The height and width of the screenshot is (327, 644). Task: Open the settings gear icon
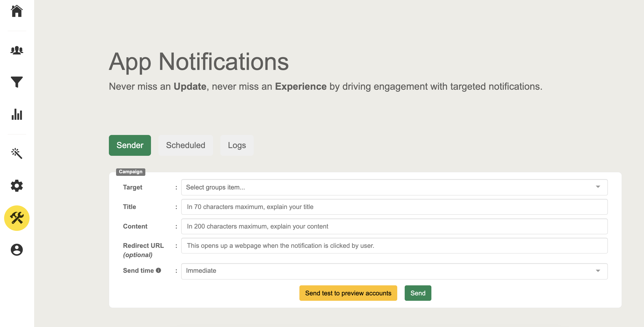pyautogui.click(x=17, y=186)
